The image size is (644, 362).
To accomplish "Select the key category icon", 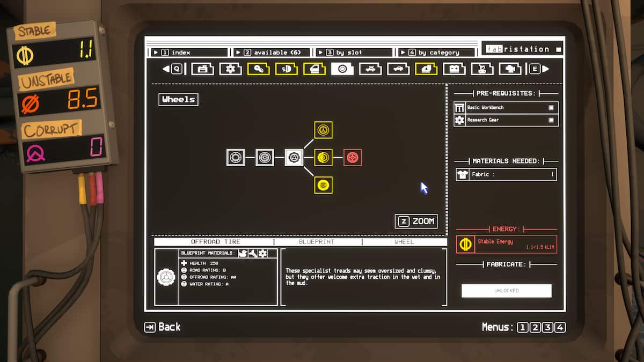I will (258, 69).
